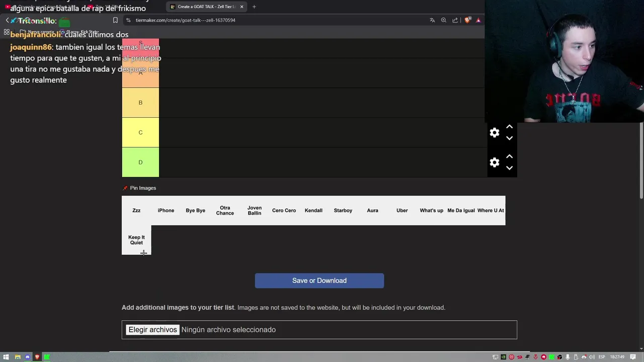Move tier D row up with arrow
This screenshot has width=644, height=362.
509,156
